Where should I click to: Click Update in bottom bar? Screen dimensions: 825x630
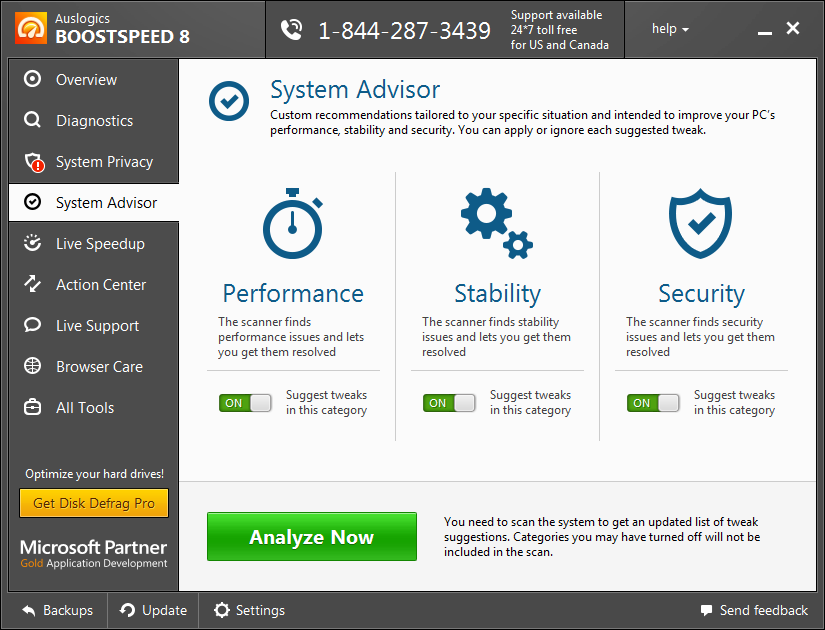(153, 611)
